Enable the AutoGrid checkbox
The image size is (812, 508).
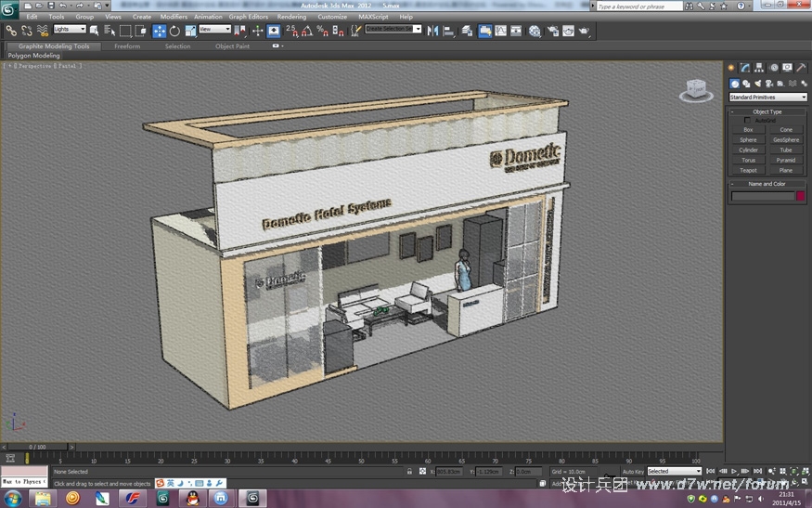[x=747, y=120]
